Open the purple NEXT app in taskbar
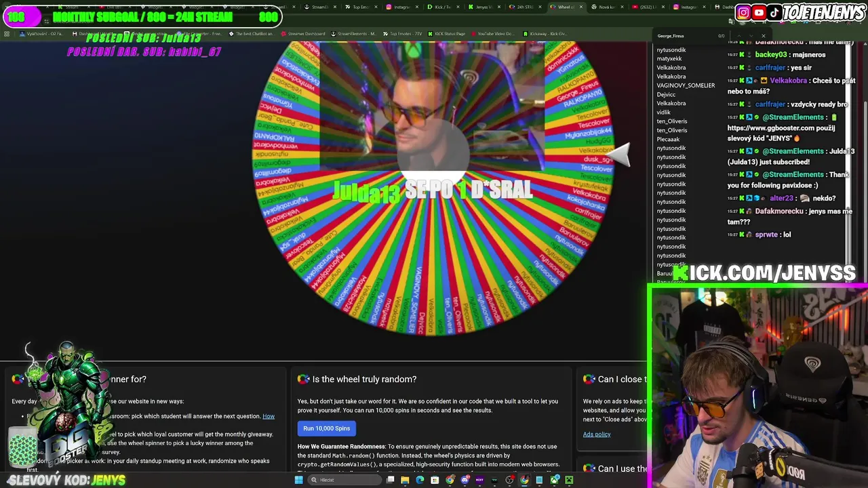Image resolution: width=868 pixels, height=488 pixels. (479, 480)
